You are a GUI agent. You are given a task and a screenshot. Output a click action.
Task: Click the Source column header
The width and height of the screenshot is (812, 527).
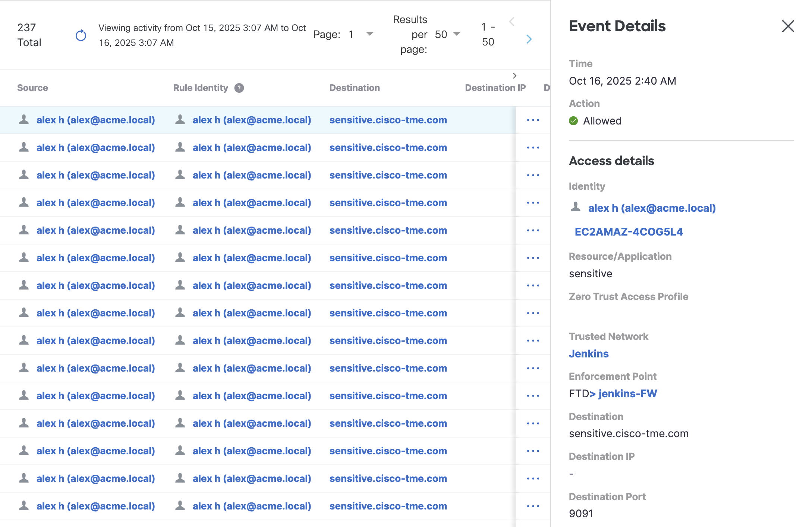click(x=32, y=88)
